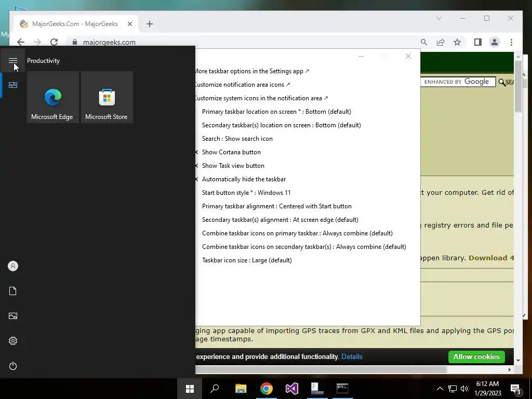Viewport: 532px width, 399px height.
Task: Toggle Show Task view button option
Action: pyautogui.click(x=233, y=166)
